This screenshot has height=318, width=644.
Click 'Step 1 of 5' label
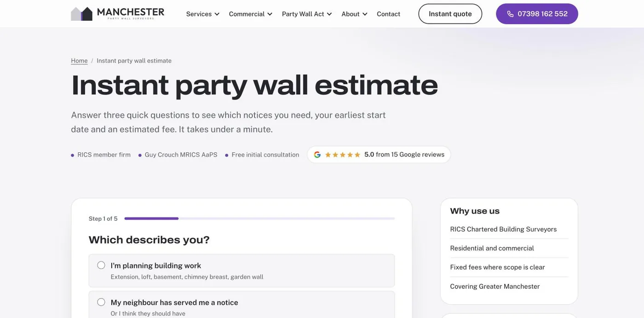(x=103, y=219)
